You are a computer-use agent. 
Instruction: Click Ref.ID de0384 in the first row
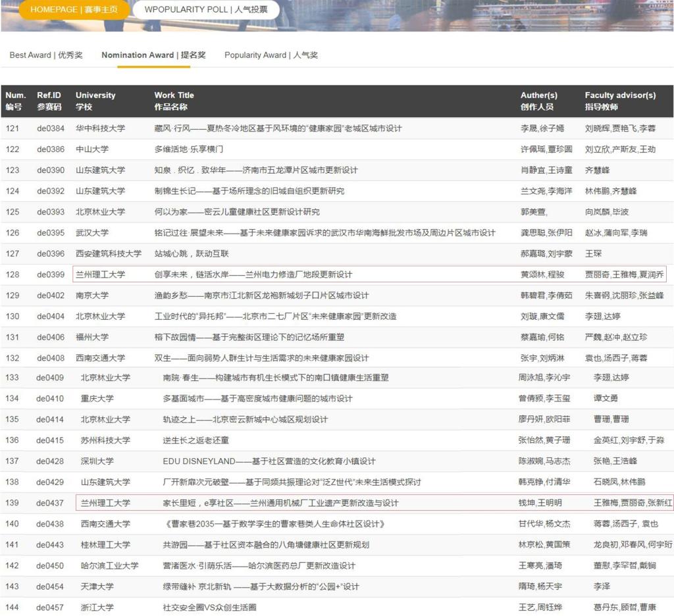pyautogui.click(x=51, y=128)
